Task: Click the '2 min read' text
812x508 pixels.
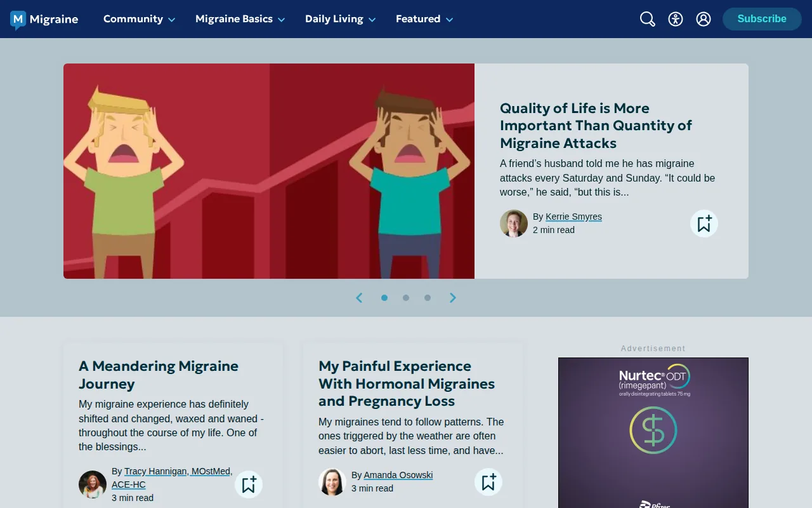Action: click(x=554, y=230)
